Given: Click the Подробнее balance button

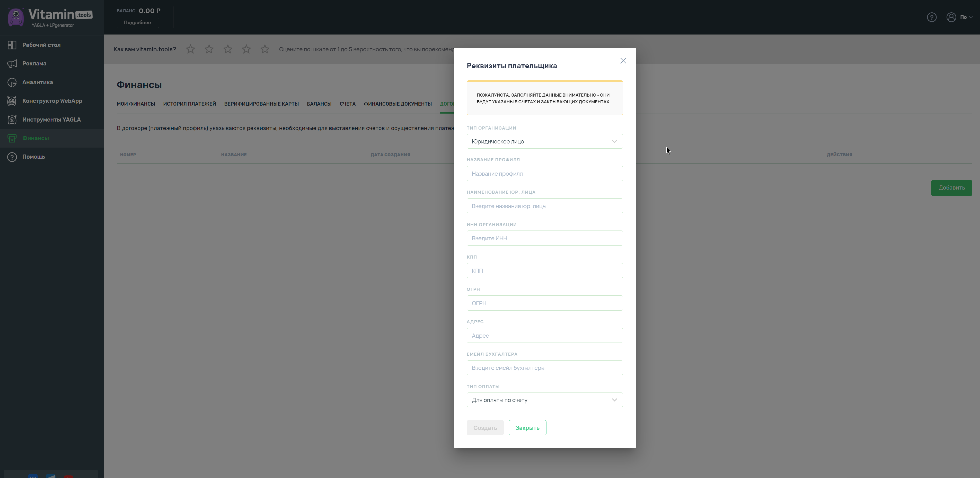Looking at the screenshot, I should pos(138,23).
